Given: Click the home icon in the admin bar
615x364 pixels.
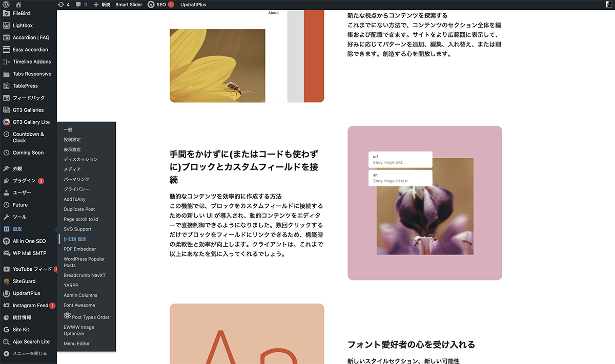Looking at the screenshot, I should pyautogui.click(x=18, y=5).
